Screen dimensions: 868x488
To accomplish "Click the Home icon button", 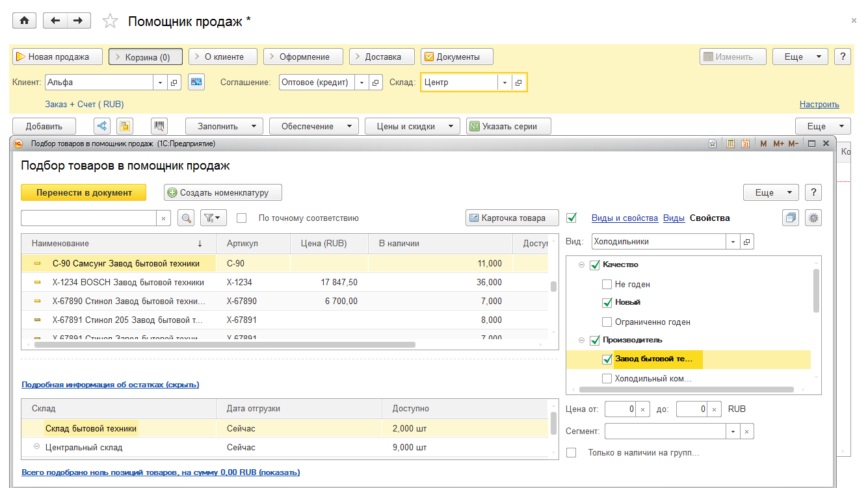I will [x=25, y=21].
